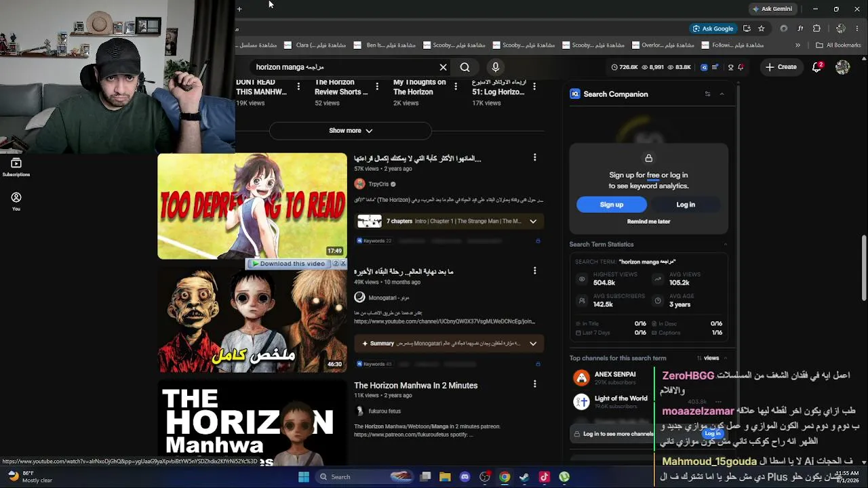Open the Chrome extensions puzzle icon
This screenshot has width=868, height=488.
coord(816,28)
